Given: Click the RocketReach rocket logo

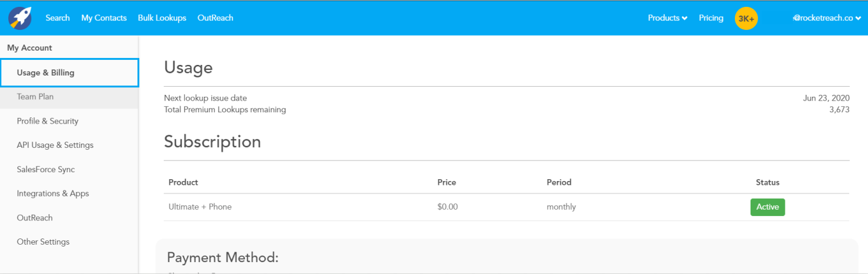Looking at the screenshot, I should click(20, 18).
